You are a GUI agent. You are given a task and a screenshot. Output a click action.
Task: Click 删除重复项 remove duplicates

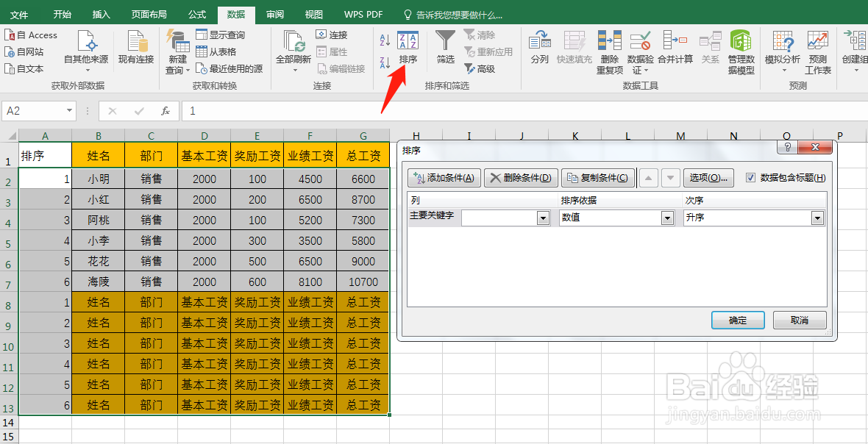(x=610, y=52)
